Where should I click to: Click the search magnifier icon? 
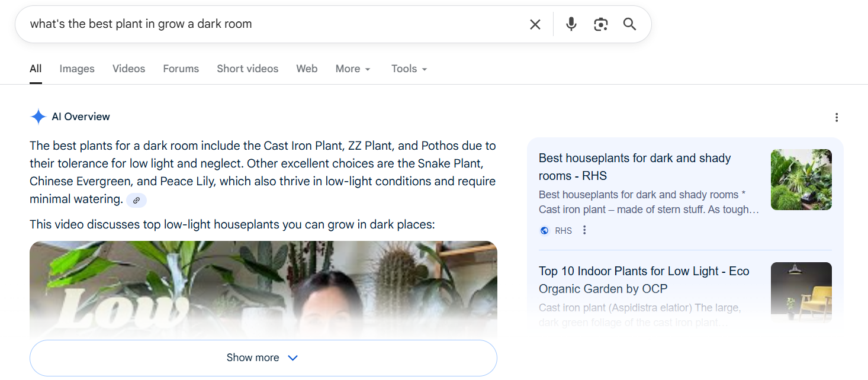[x=629, y=24]
